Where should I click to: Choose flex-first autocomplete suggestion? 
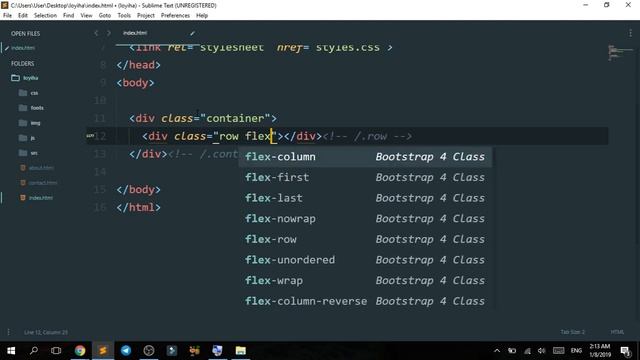pyautogui.click(x=365, y=178)
